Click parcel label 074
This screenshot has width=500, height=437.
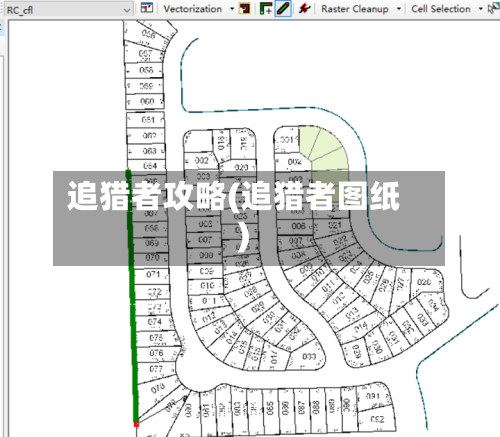click(x=155, y=322)
